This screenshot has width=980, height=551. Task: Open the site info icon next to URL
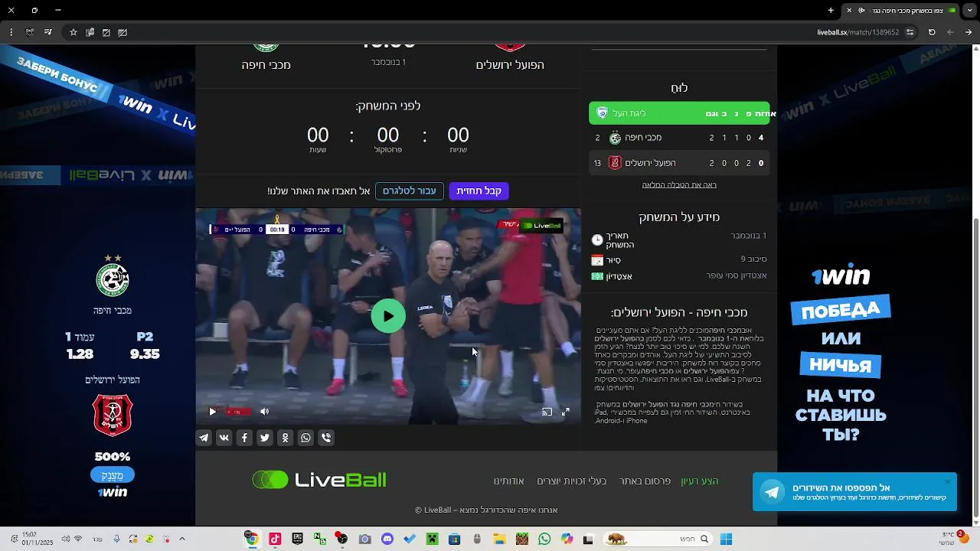click(910, 32)
